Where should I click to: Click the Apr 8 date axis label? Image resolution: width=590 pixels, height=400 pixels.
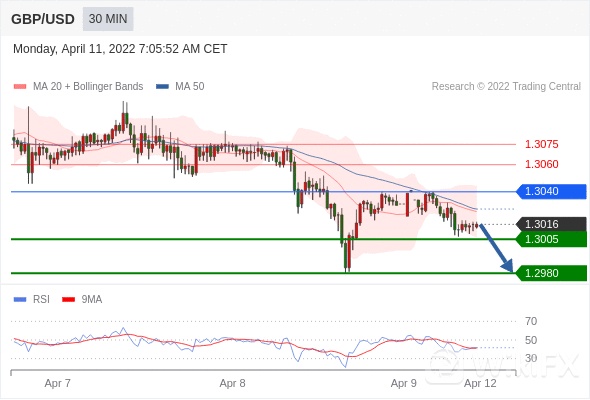click(x=232, y=383)
